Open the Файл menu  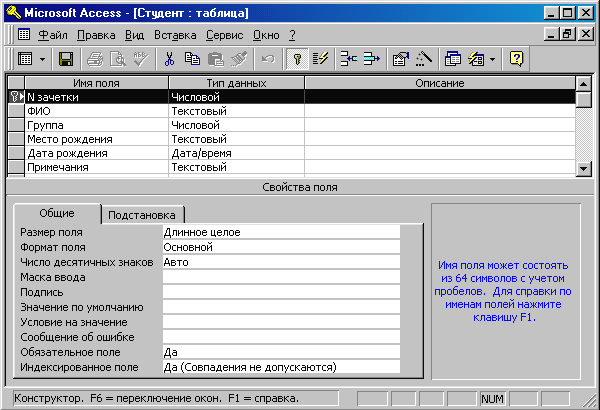pyautogui.click(x=53, y=35)
